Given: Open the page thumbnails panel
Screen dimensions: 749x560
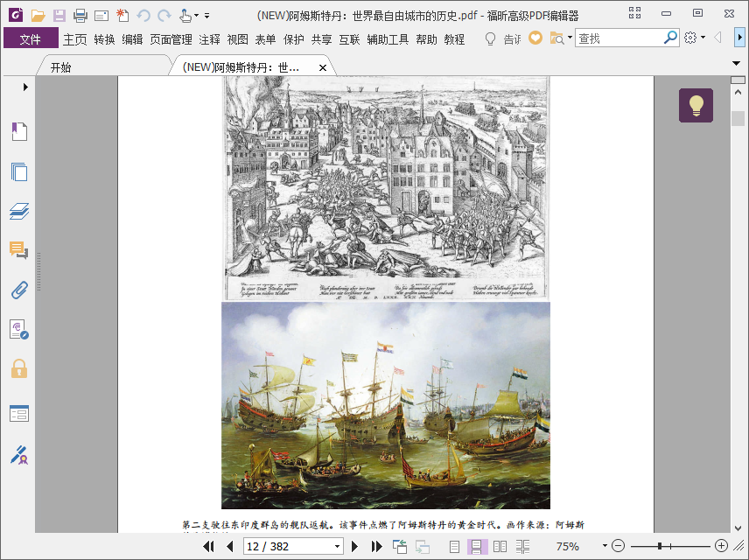Looking at the screenshot, I should [19, 171].
